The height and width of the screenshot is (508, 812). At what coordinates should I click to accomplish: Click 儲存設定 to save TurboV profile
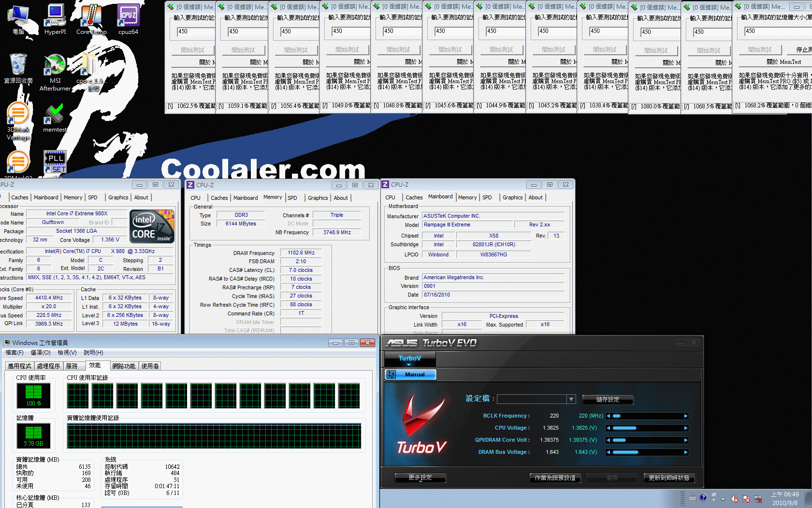608,400
